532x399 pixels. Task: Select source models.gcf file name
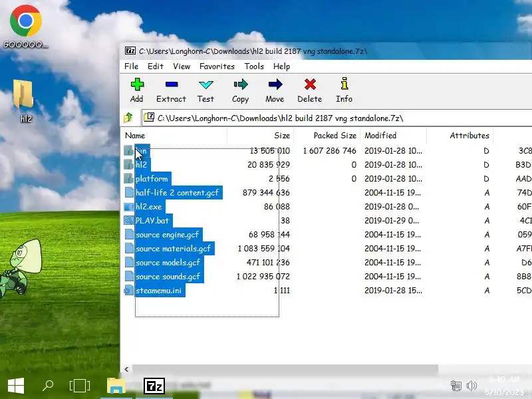pos(168,263)
